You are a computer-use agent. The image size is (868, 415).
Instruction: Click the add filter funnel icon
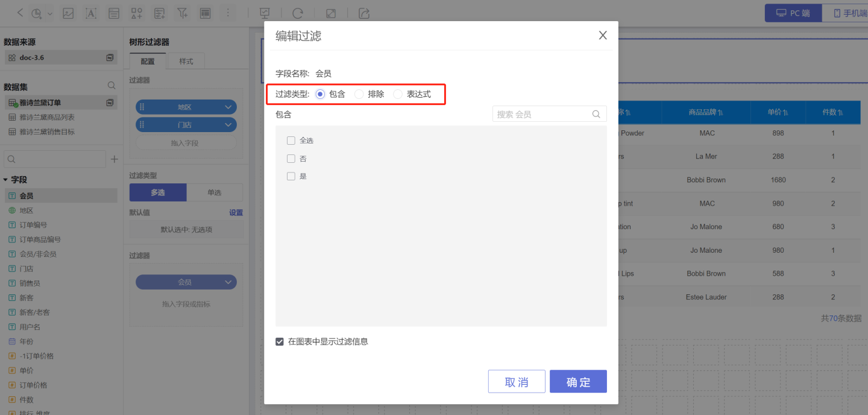[182, 13]
